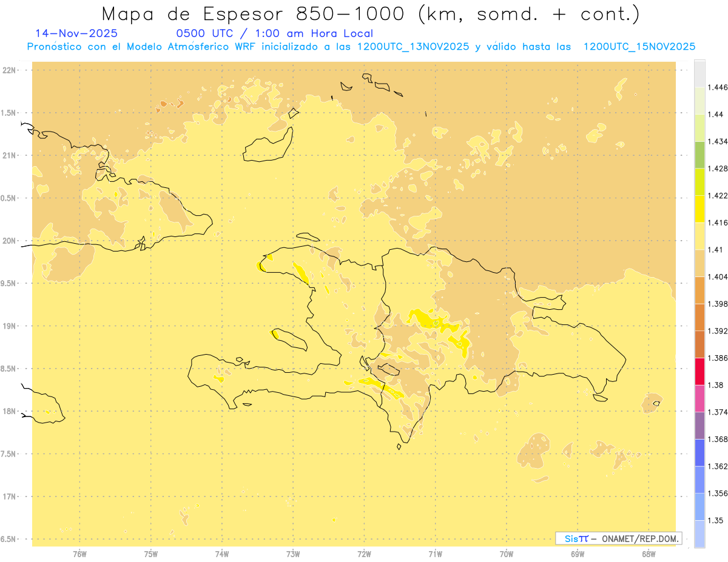Pick the blue legend swatch between 1.362 and 1.368
Image resolution: width=728 pixels, height=562 pixels.
click(x=699, y=452)
